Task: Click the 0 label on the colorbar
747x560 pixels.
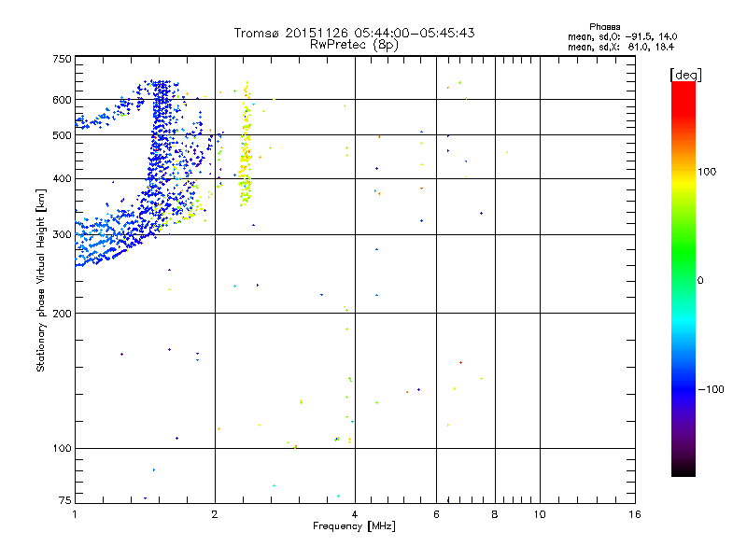Action: 699,281
